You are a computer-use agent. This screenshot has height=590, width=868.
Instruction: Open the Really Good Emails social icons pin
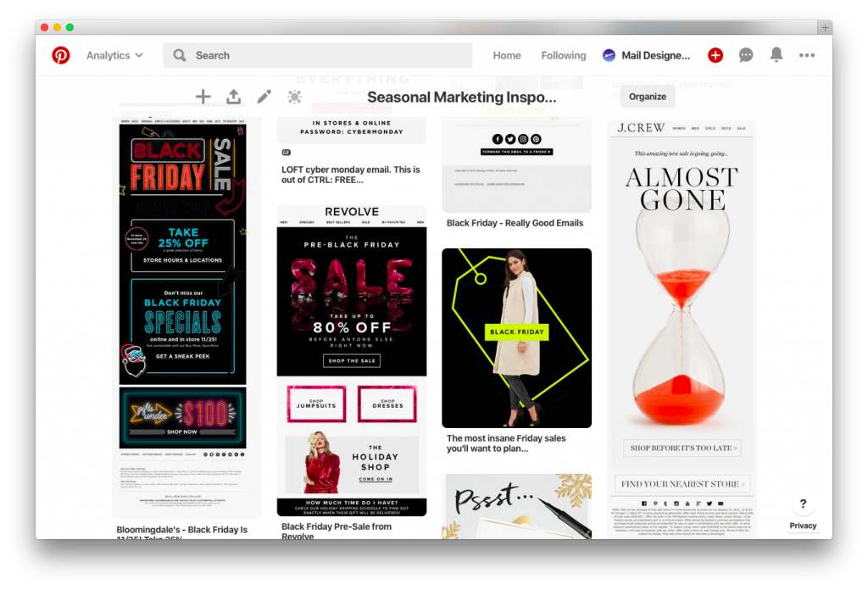(516, 163)
